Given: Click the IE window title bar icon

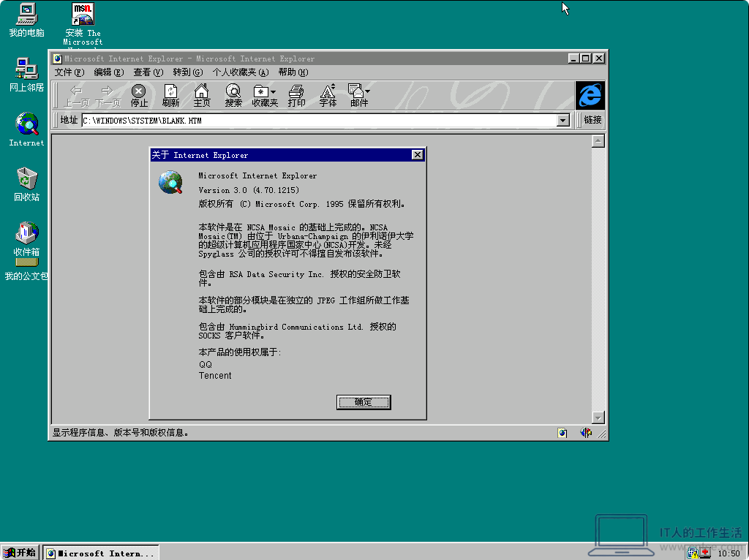Looking at the screenshot, I should (x=57, y=58).
